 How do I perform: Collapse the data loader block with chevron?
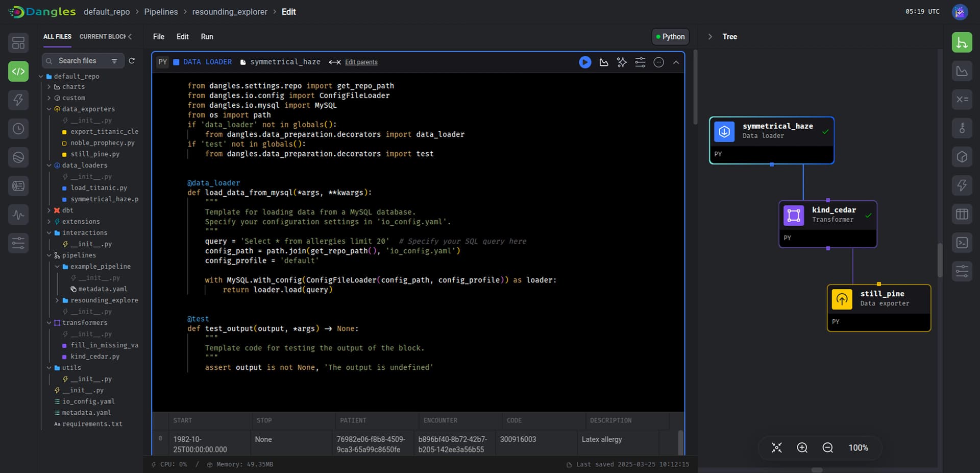[x=676, y=62]
